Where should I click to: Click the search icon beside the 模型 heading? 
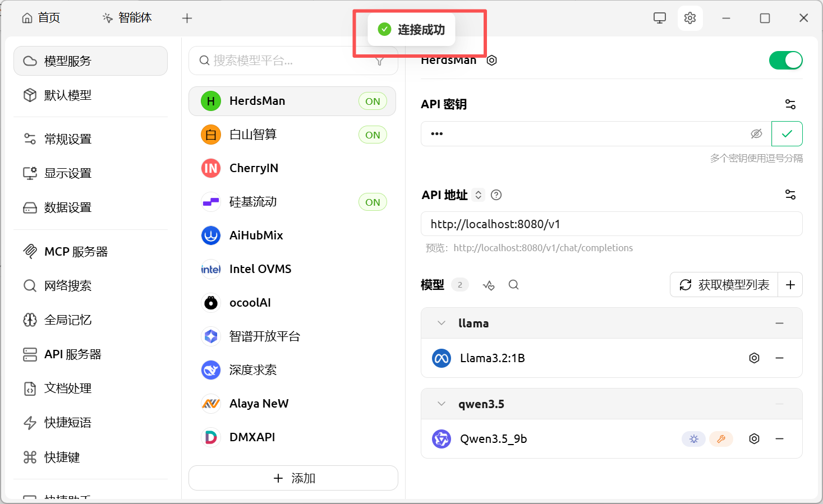[x=513, y=285]
